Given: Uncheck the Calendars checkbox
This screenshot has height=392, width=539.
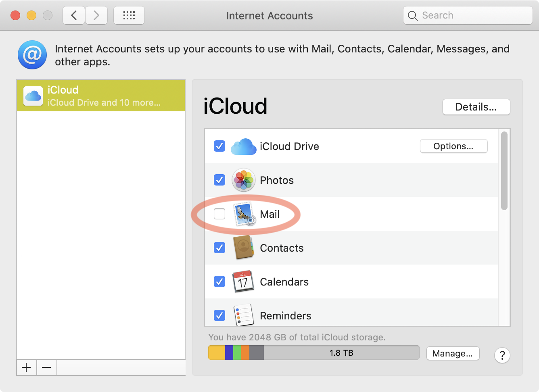Looking at the screenshot, I should pyautogui.click(x=219, y=281).
